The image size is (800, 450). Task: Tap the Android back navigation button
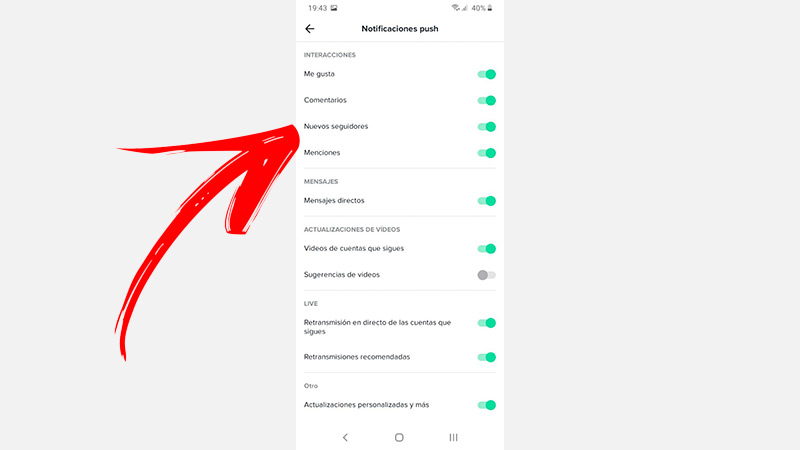click(345, 437)
